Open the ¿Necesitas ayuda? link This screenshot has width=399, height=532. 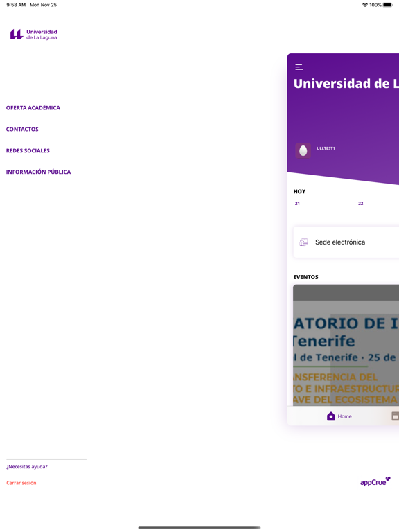(x=27, y=467)
